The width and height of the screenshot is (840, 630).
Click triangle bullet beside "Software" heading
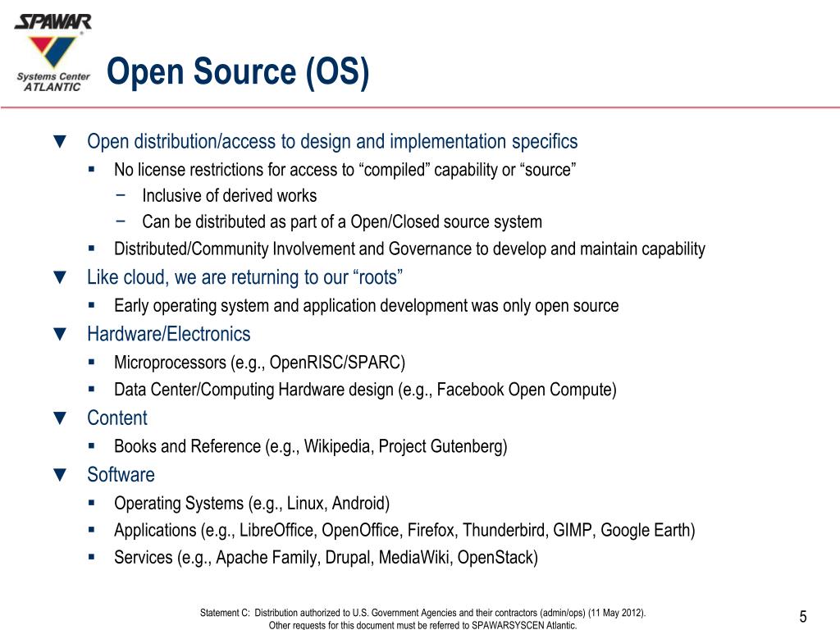click(x=60, y=475)
